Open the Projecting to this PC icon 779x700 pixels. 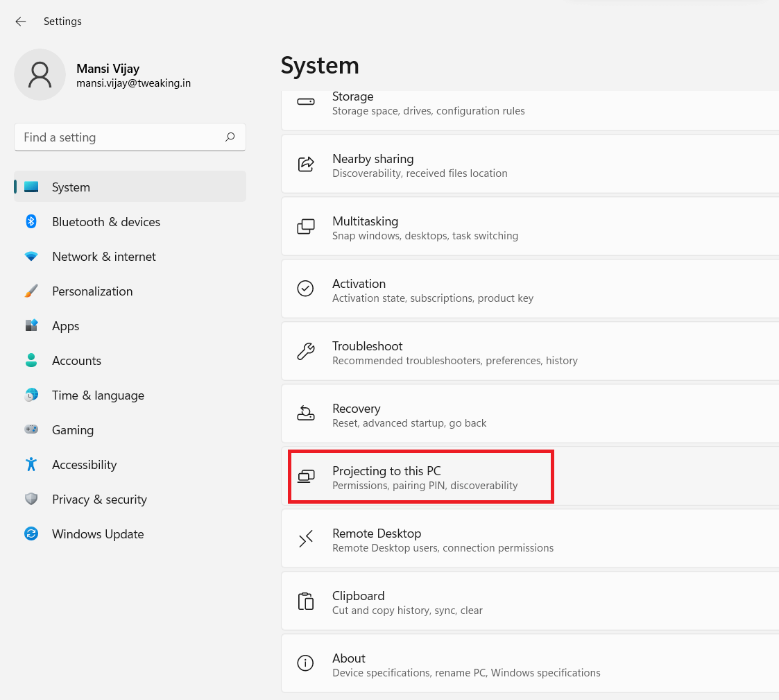pos(306,476)
